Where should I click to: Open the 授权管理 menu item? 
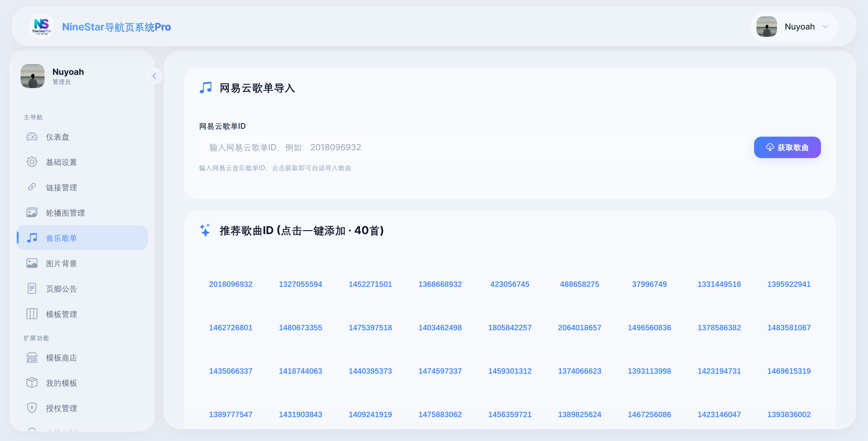point(82,408)
